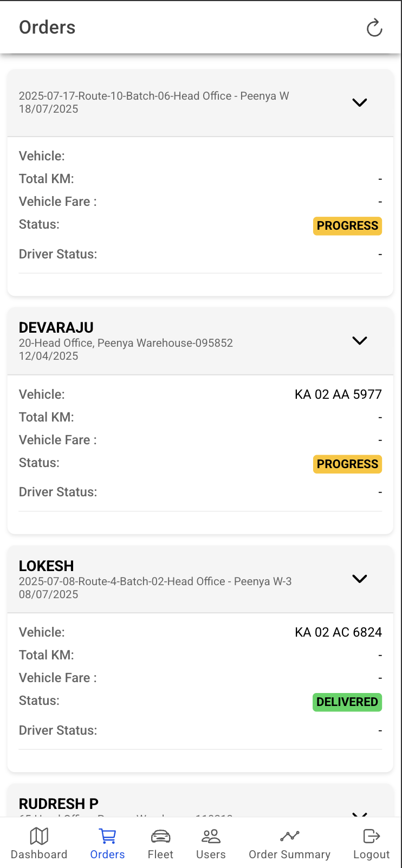Open the Order Summary chart icon

click(289, 836)
